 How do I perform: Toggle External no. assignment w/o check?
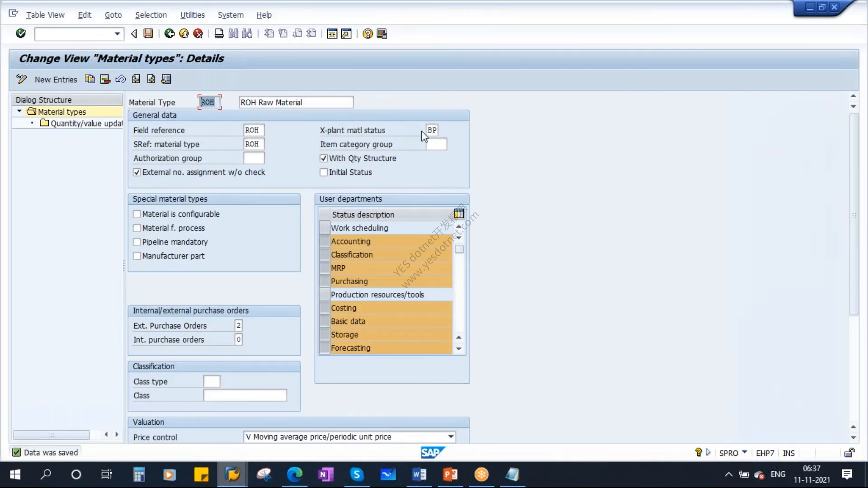coord(137,172)
